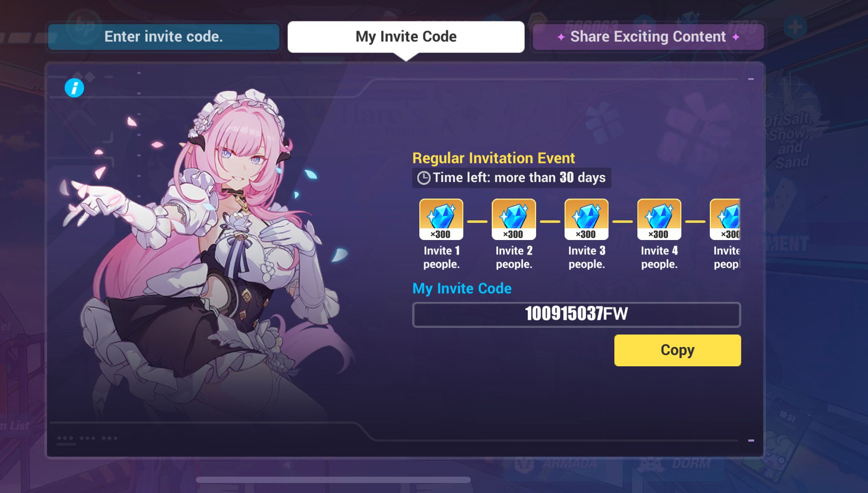Open the Share Exciting Content tab
868x493 pixels.
coord(648,37)
